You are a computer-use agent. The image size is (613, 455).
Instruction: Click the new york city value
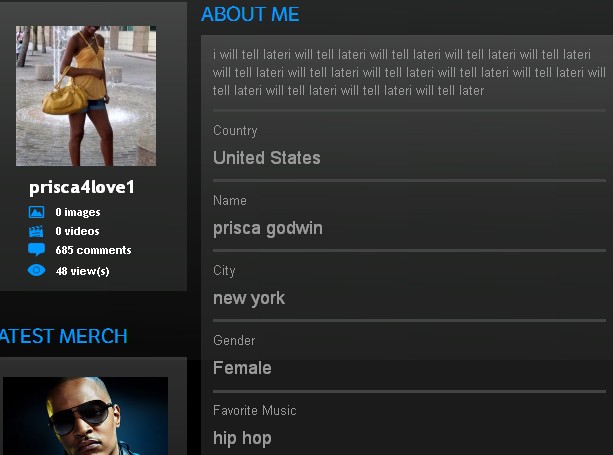click(x=249, y=298)
